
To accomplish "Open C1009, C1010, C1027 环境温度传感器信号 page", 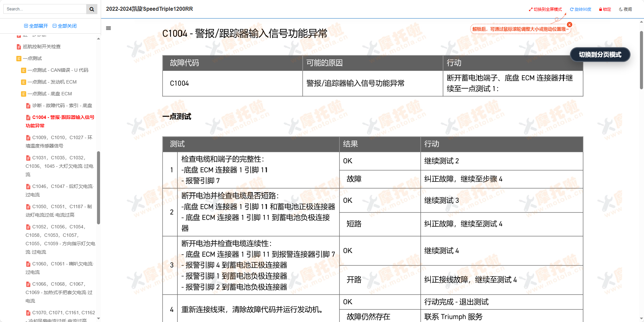I will tap(59, 141).
